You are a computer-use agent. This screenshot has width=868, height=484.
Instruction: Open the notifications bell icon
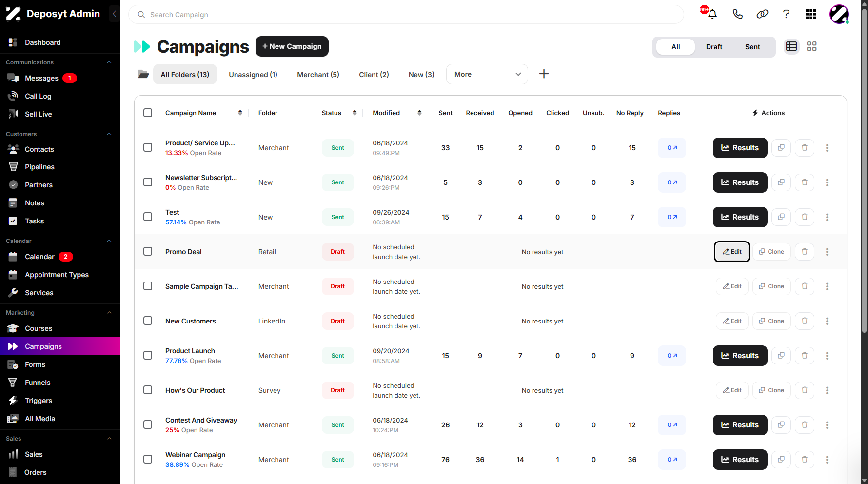coord(712,14)
